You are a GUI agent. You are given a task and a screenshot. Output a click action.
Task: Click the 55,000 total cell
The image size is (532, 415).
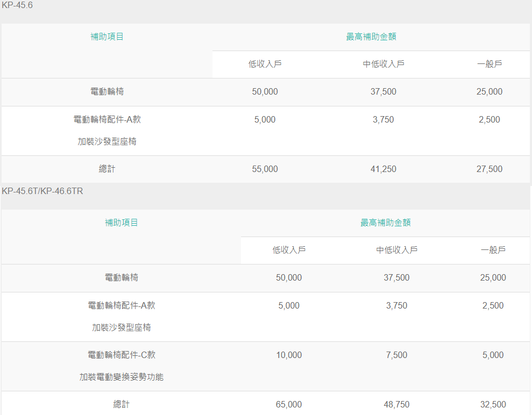coord(265,169)
